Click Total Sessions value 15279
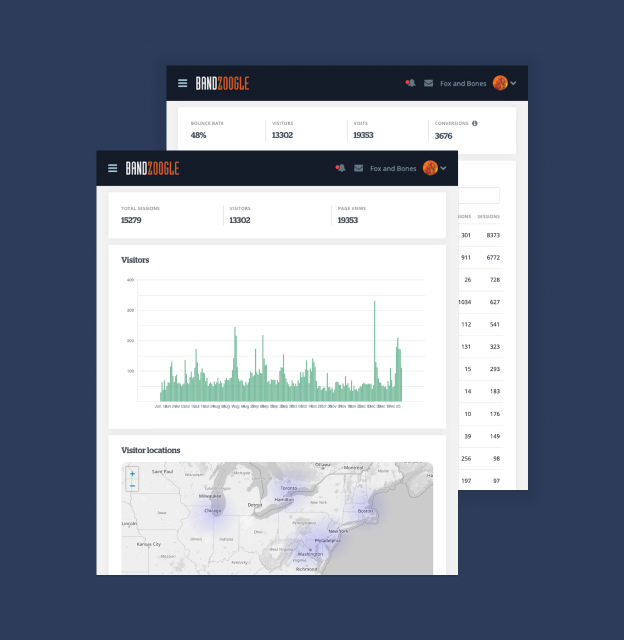Image resolution: width=624 pixels, height=640 pixels. click(x=131, y=220)
